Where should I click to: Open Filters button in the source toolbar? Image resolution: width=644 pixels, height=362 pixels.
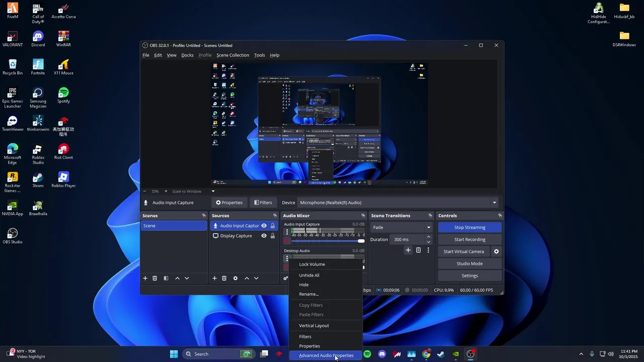[263, 203]
